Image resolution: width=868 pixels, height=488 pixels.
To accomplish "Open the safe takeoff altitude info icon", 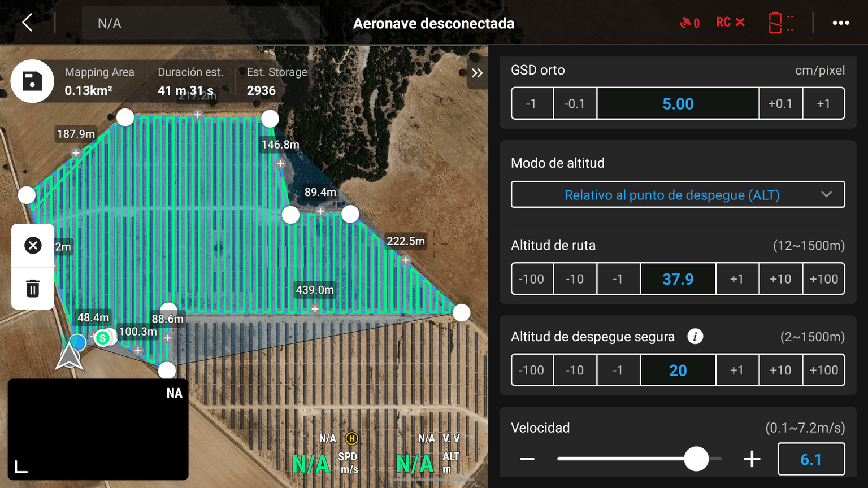I will click(x=695, y=337).
